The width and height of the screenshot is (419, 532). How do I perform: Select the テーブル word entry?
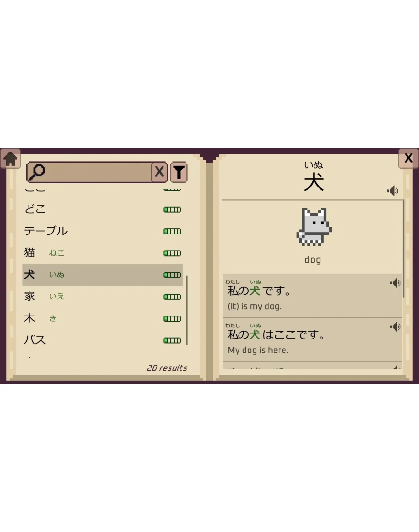(x=103, y=231)
